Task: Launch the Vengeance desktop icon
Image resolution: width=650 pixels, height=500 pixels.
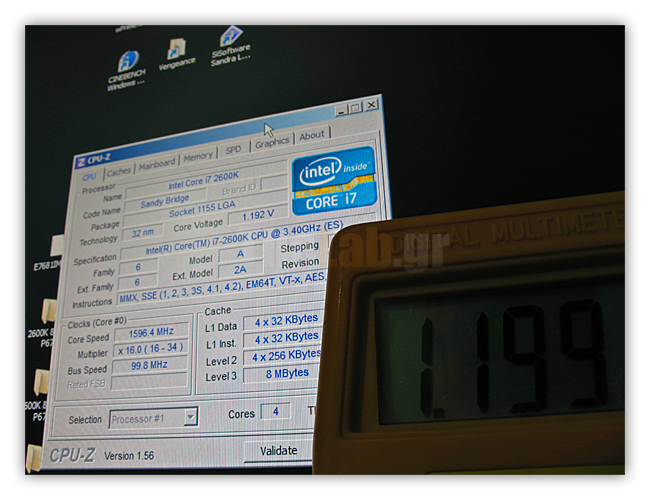Action: click(x=176, y=50)
